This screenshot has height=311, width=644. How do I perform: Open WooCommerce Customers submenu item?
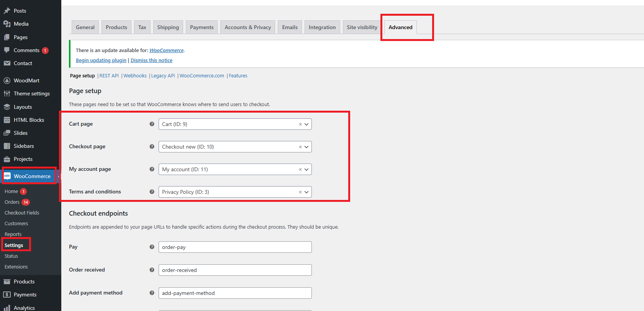coord(16,223)
